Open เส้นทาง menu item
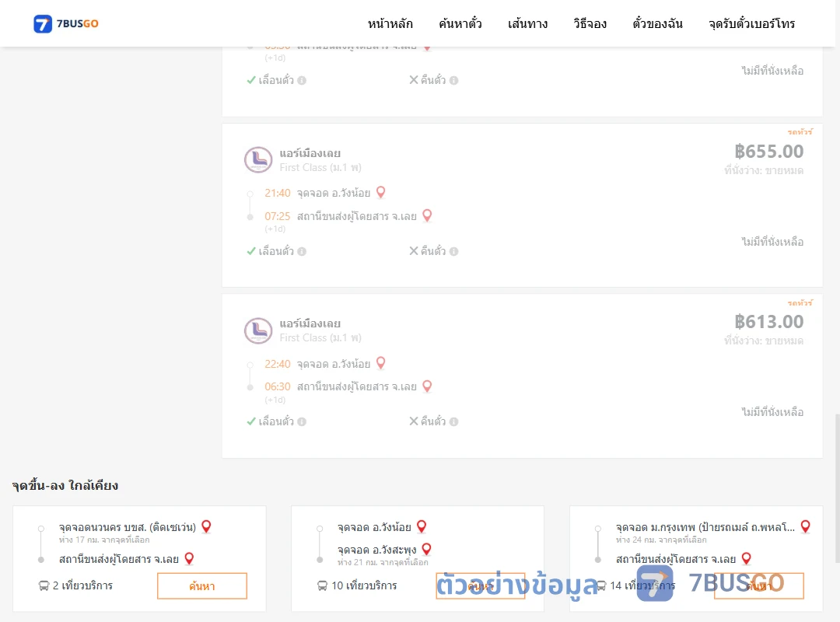840x622 pixels. (x=527, y=23)
